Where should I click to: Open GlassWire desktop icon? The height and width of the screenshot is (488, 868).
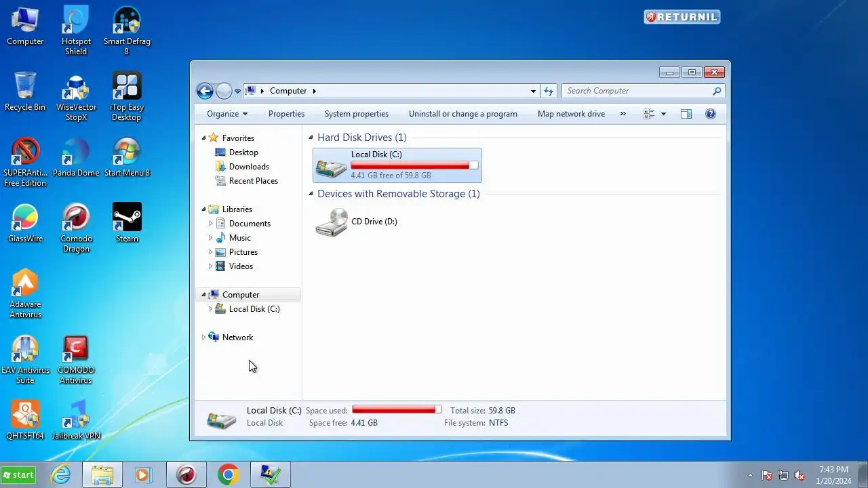[x=25, y=224]
